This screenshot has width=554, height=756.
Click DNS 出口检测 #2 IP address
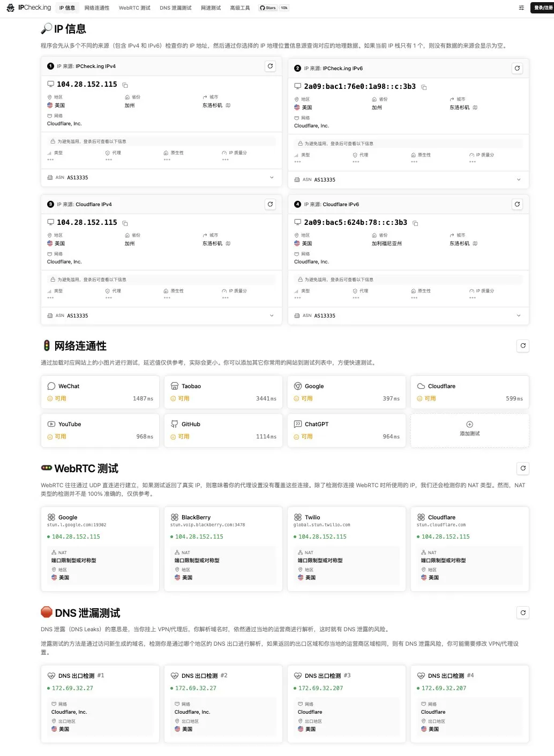tap(196, 689)
